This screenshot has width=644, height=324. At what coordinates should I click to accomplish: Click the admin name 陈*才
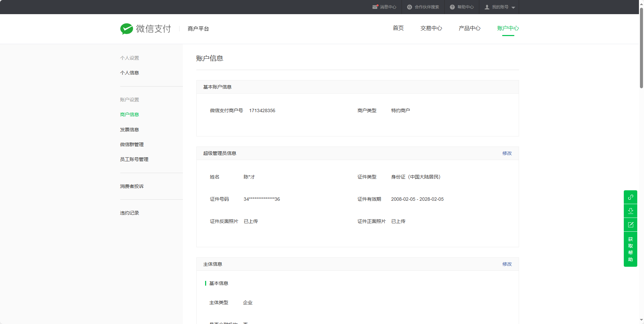pos(249,177)
